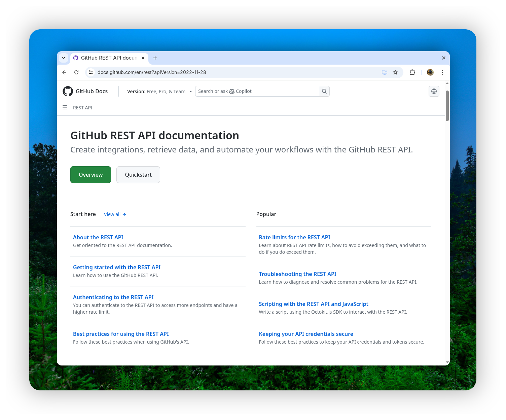Click the green Overview button
This screenshot has width=506, height=420.
pyautogui.click(x=91, y=175)
